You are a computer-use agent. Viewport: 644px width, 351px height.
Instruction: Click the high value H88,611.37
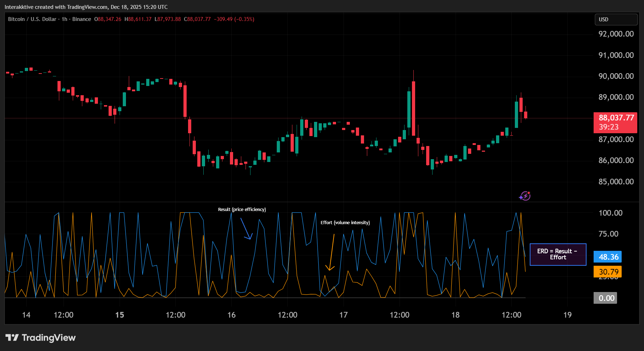[x=138, y=19]
